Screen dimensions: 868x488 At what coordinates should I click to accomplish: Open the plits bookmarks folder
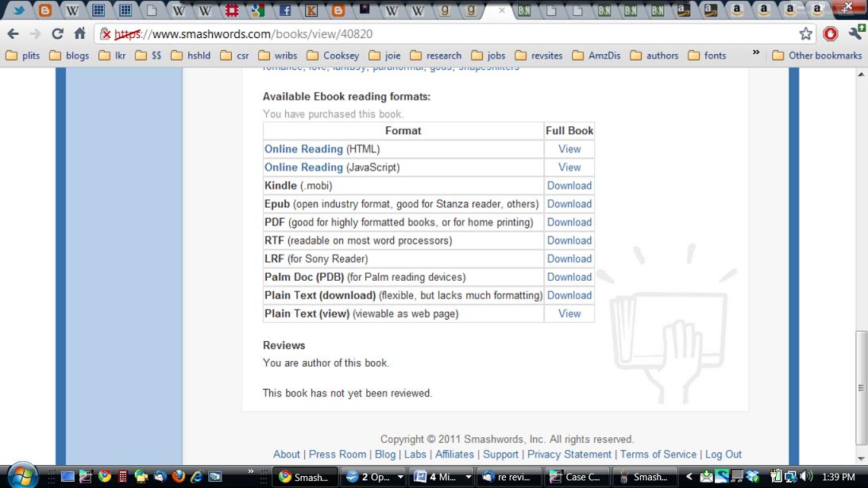point(23,56)
